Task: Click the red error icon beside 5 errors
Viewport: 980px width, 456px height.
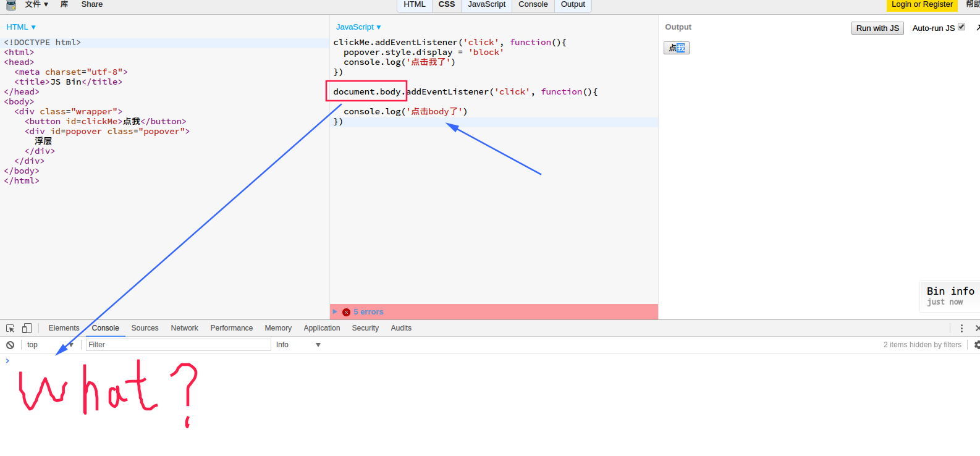Action: 346,312
